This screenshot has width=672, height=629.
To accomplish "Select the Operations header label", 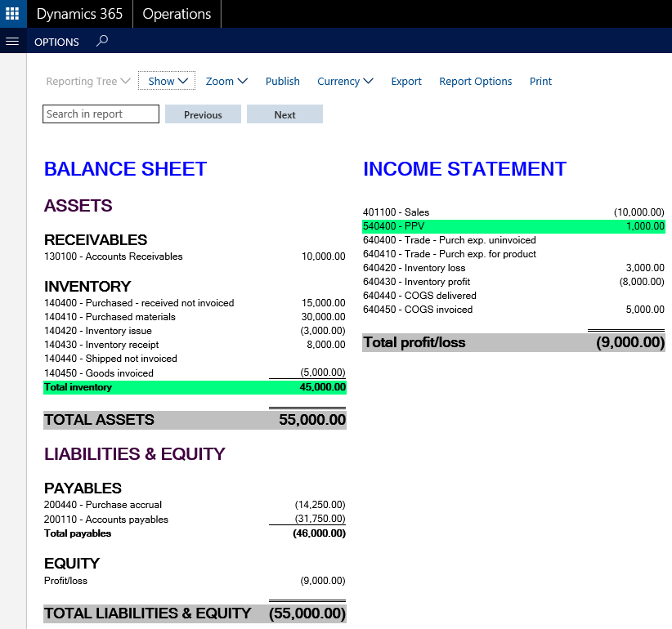I will pos(177,14).
